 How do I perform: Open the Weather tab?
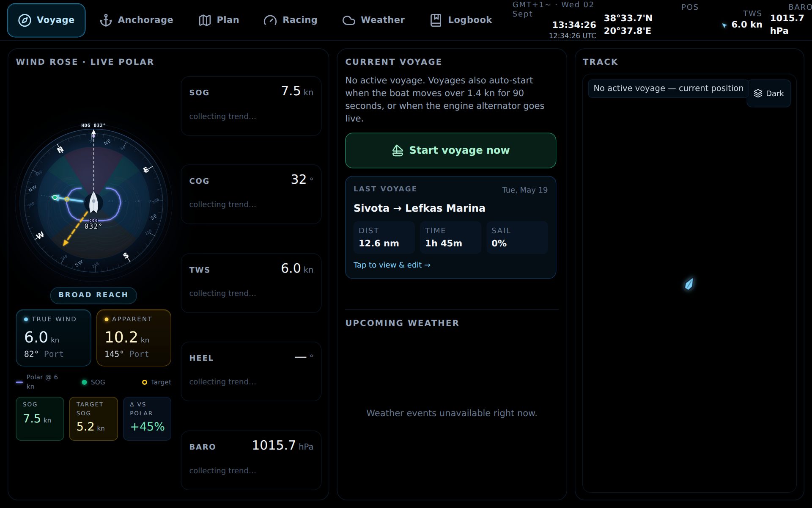click(373, 20)
